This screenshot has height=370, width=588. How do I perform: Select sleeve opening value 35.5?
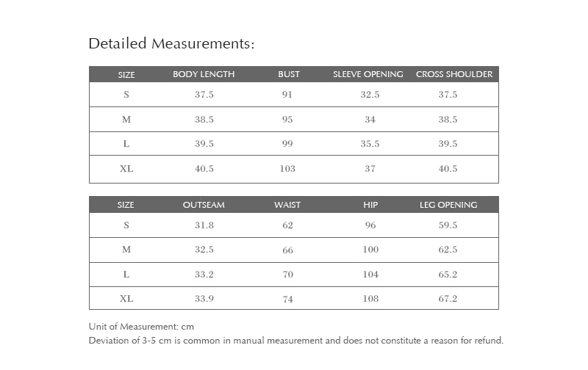point(370,144)
